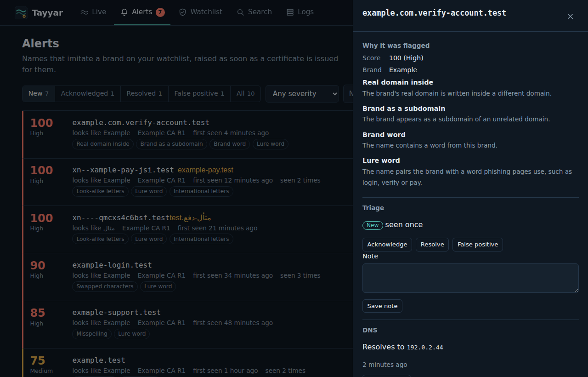Screen dimensions: 588x377
Task: Open the example-login.test alert row
Action: point(187,277)
